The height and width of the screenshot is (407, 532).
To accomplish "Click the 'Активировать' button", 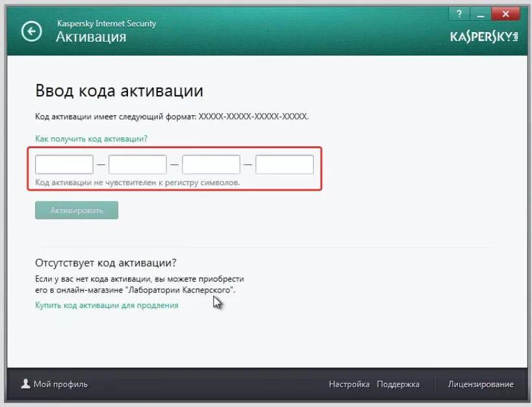I will 77,210.
